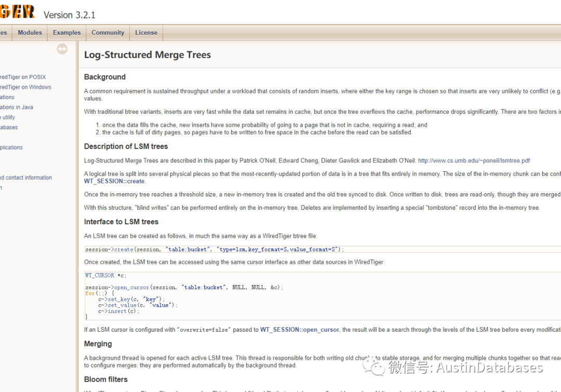561x392 pixels.
Task: Open the Modules tab
Action: point(30,33)
